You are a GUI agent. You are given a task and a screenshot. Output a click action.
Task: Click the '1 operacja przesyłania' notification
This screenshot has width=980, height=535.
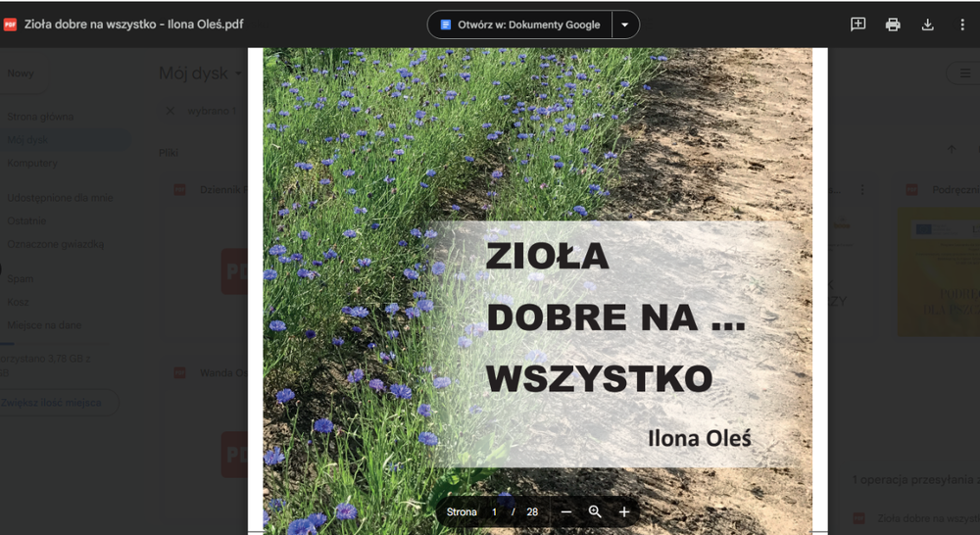click(x=915, y=480)
